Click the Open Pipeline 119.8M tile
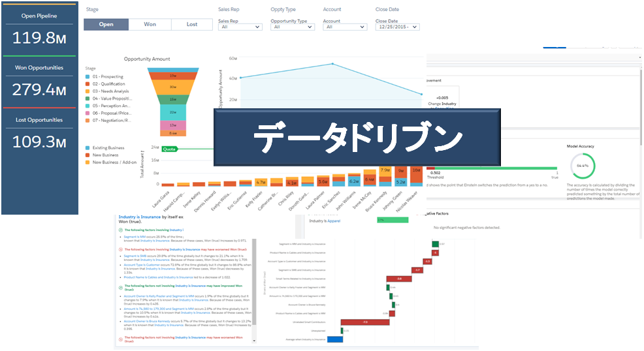The image size is (644, 351). 40,33
